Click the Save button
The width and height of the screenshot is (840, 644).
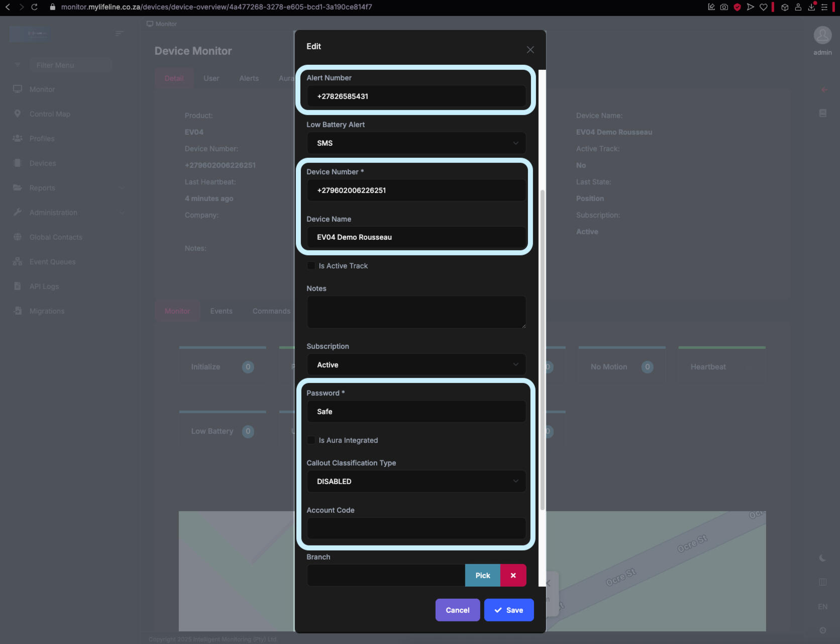pos(508,610)
